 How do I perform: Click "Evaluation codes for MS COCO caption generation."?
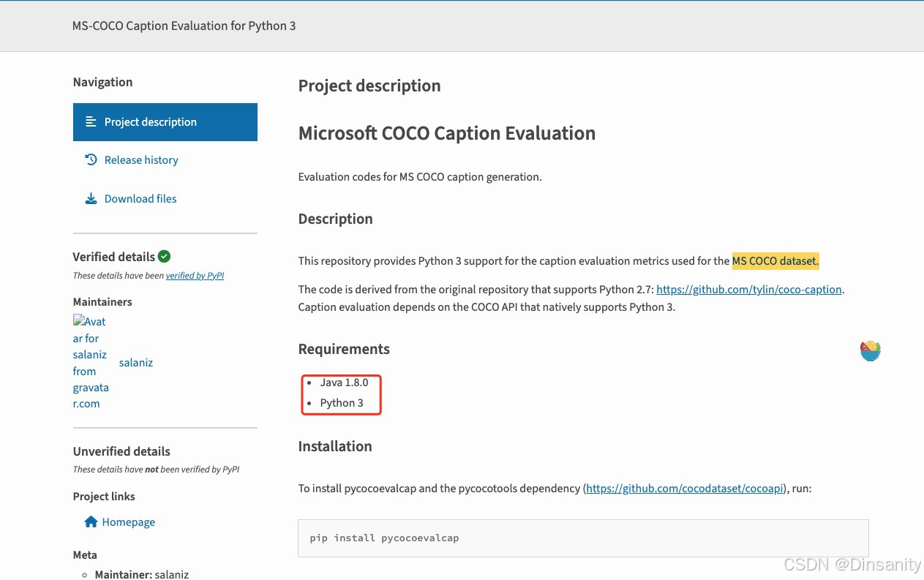click(x=420, y=177)
